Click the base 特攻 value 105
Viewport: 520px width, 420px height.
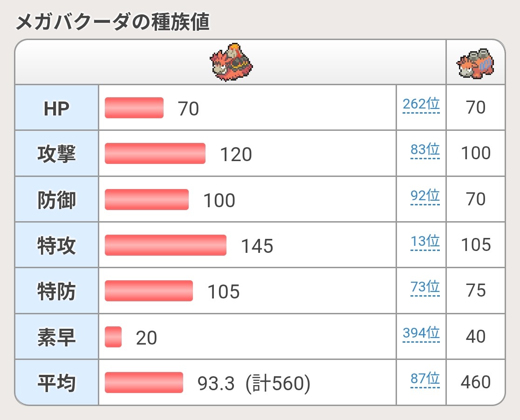click(476, 244)
